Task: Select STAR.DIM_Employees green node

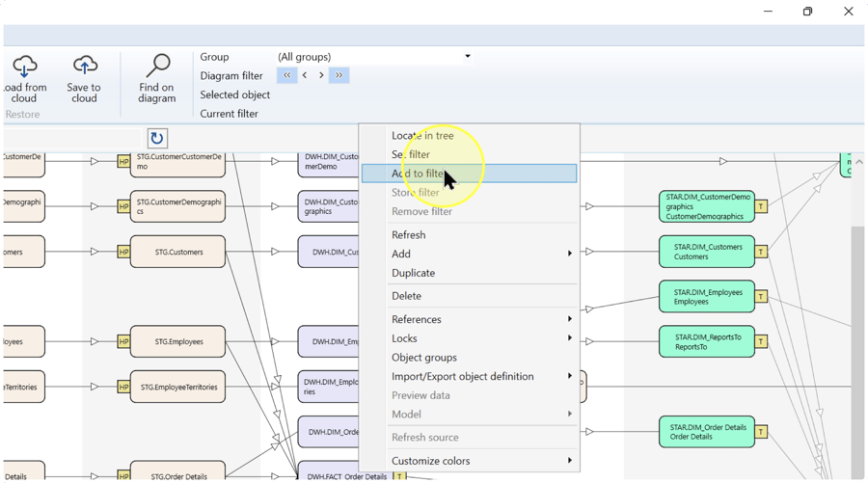Action: tap(707, 297)
